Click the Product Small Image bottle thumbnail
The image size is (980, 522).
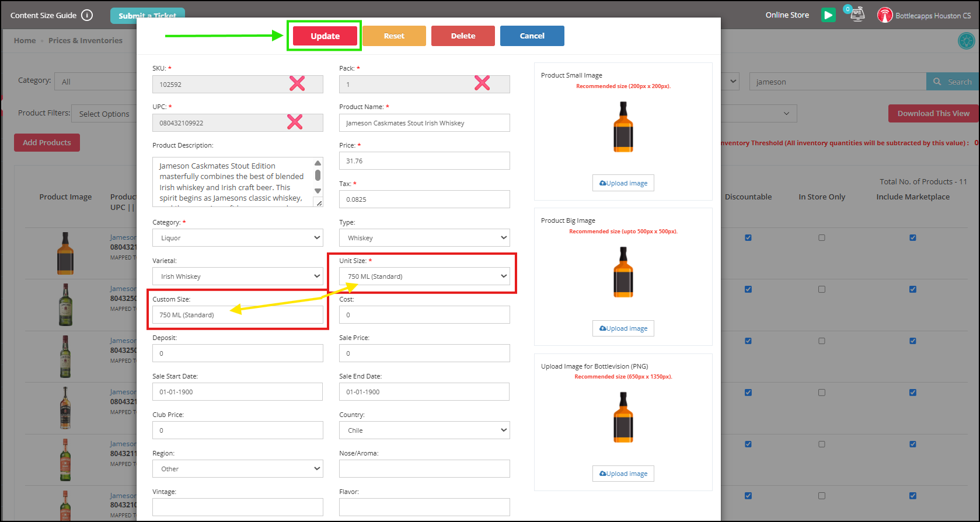point(623,127)
